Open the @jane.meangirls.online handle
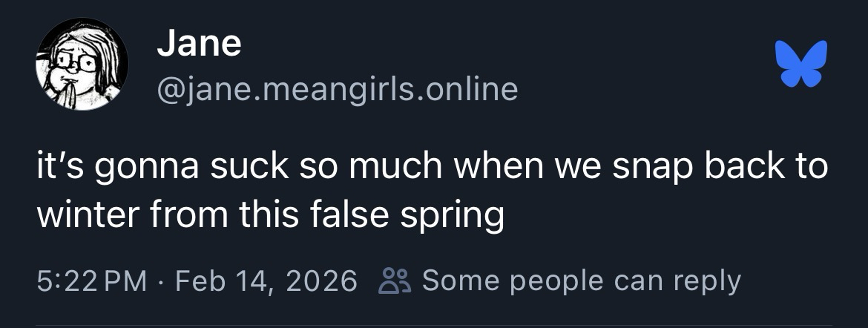The image size is (868, 328). click(337, 89)
